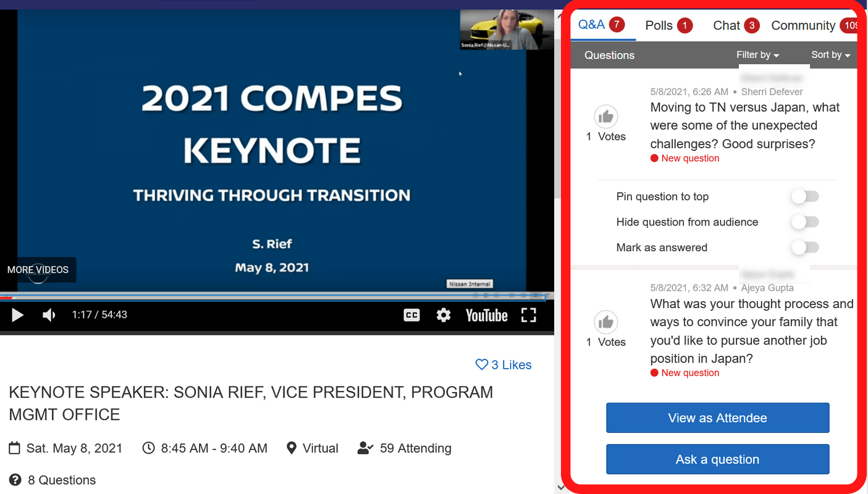Click the View as Attendee button
Image resolution: width=868 pixels, height=494 pixels.
pyautogui.click(x=717, y=418)
